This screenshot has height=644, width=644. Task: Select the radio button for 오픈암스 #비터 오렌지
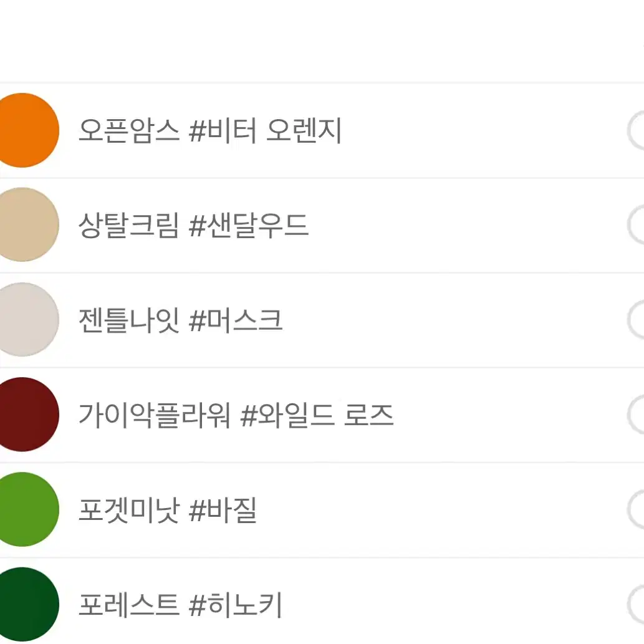pos(636,130)
